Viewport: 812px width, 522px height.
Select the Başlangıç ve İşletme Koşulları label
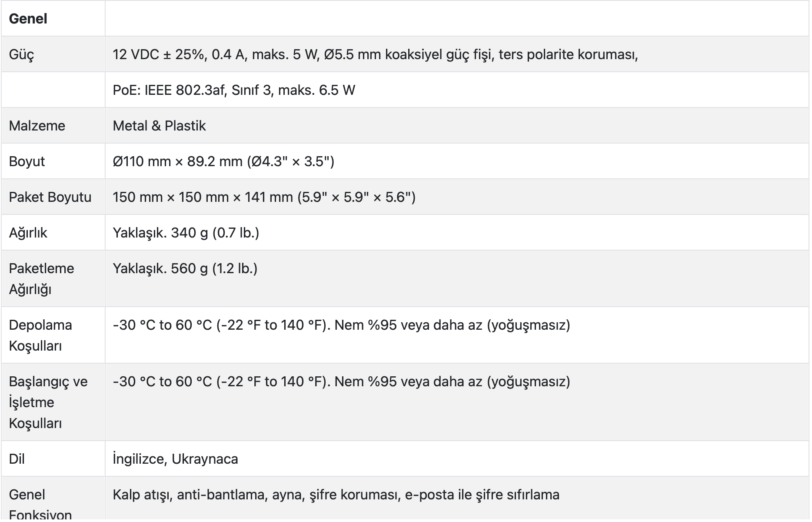48,402
